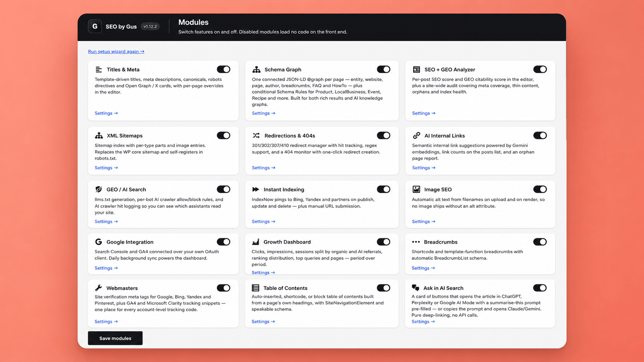This screenshot has height=362, width=644.
Task: Open Redirections & 404s Settings
Action: point(263,168)
